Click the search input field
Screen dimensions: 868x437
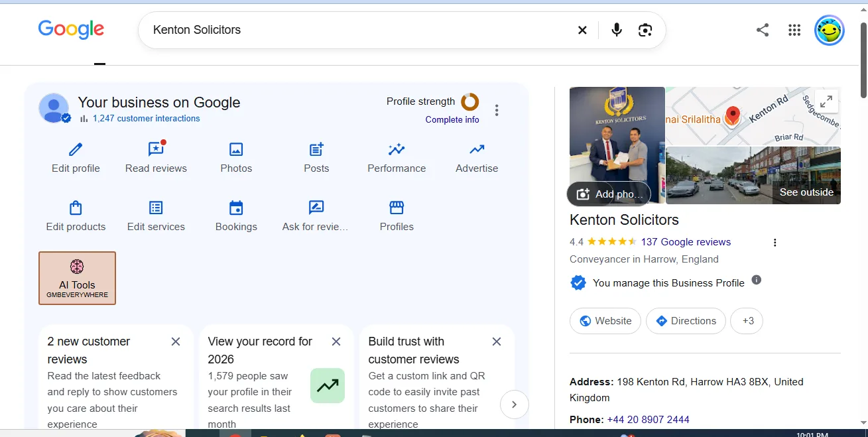(x=358, y=30)
